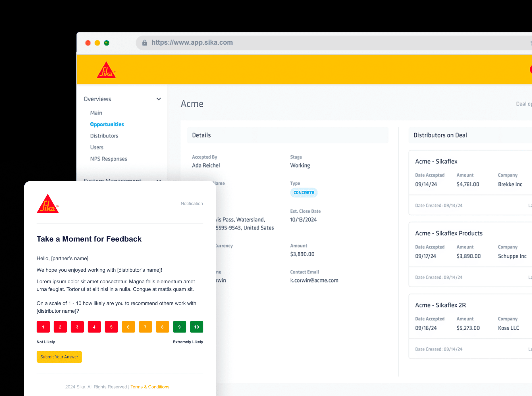The width and height of the screenshot is (532, 396).
Task: Click the k.corwin@acme.com contact email
Action: pos(314,280)
